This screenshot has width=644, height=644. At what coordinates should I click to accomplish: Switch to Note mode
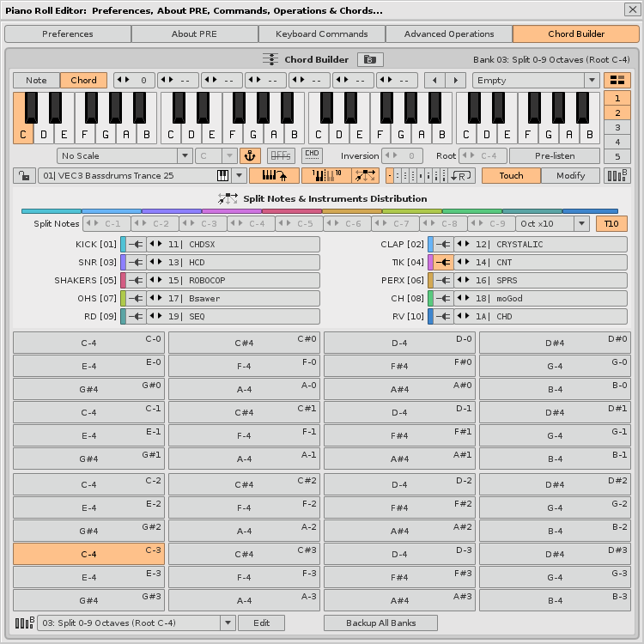36,80
